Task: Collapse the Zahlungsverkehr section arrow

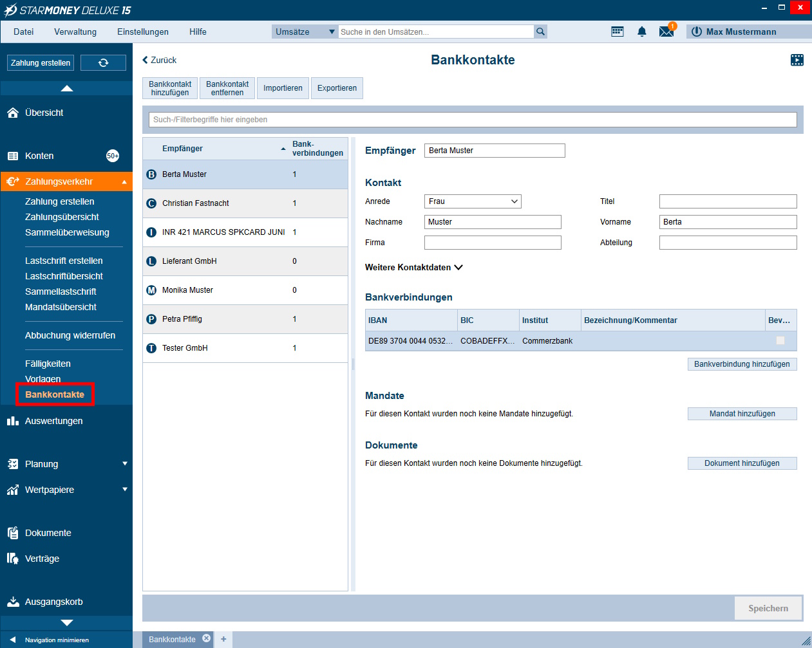Action: point(124,182)
